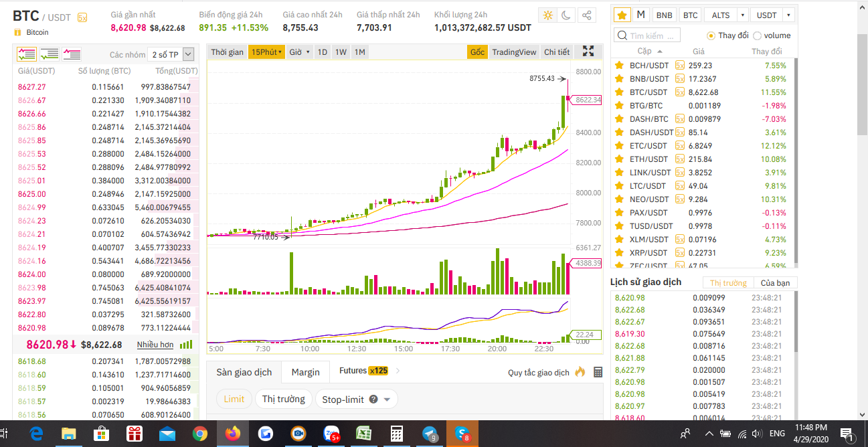868x447 pixels.
Task: Show sell orders only order book view
Action: pyautogui.click(x=72, y=54)
